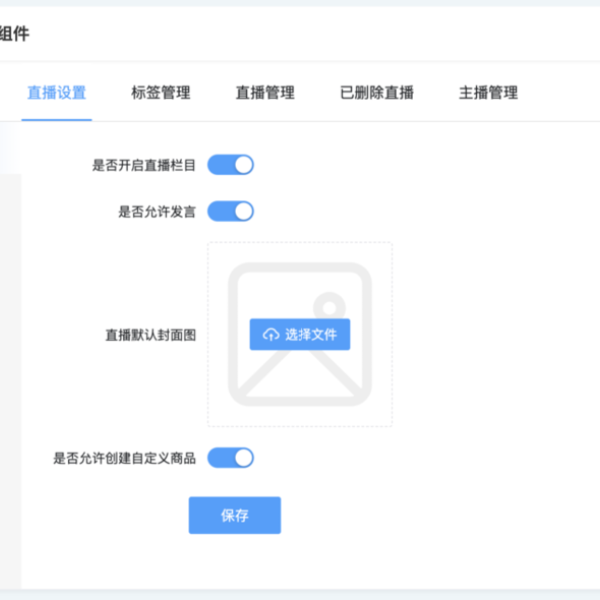
Task: Go to the 已删除直播 tab
Action: [x=377, y=93]
